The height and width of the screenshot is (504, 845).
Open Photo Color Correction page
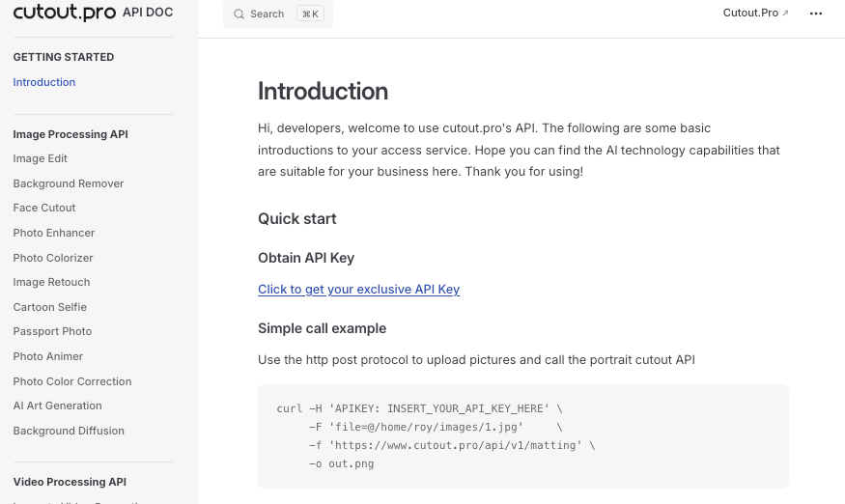tap(72, 381)
